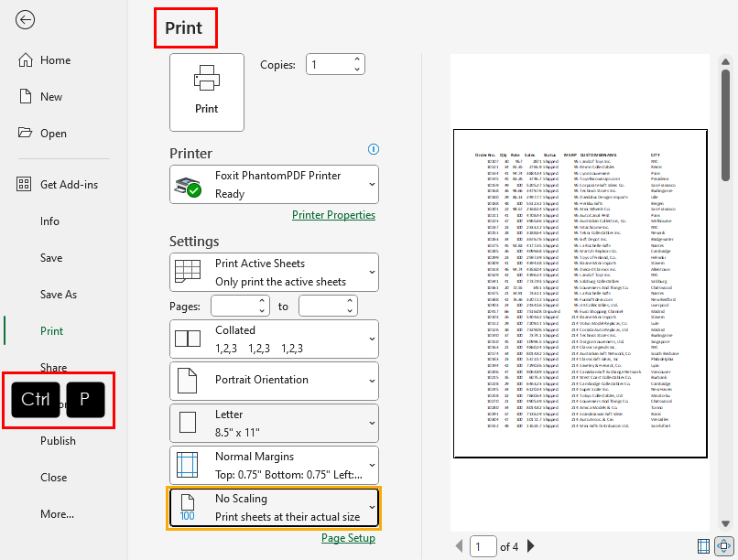Toggle Zoom to Page icon

tap(723, 546)
